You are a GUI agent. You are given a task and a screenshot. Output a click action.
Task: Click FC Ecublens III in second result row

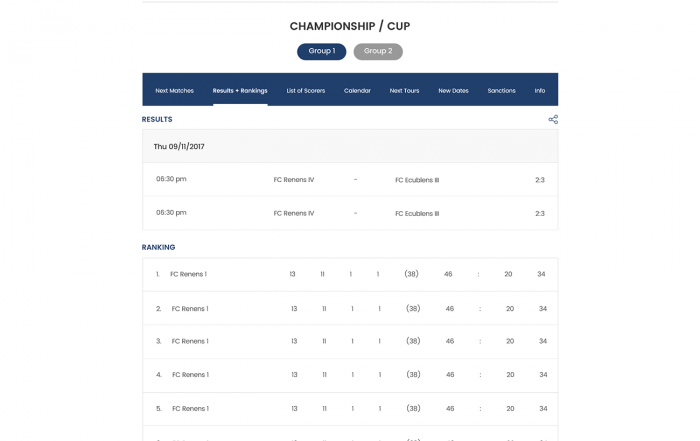point(417,213)
